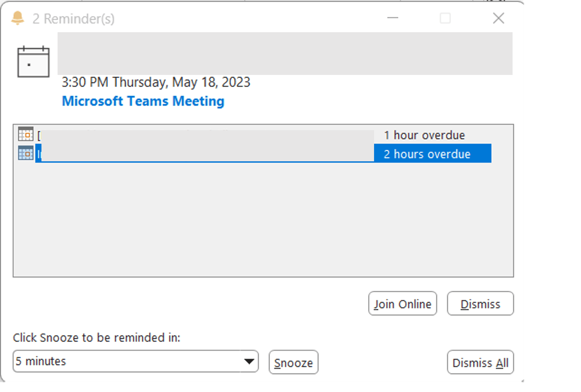Click the '5 minutes' snooze combo box

(136, 361)
